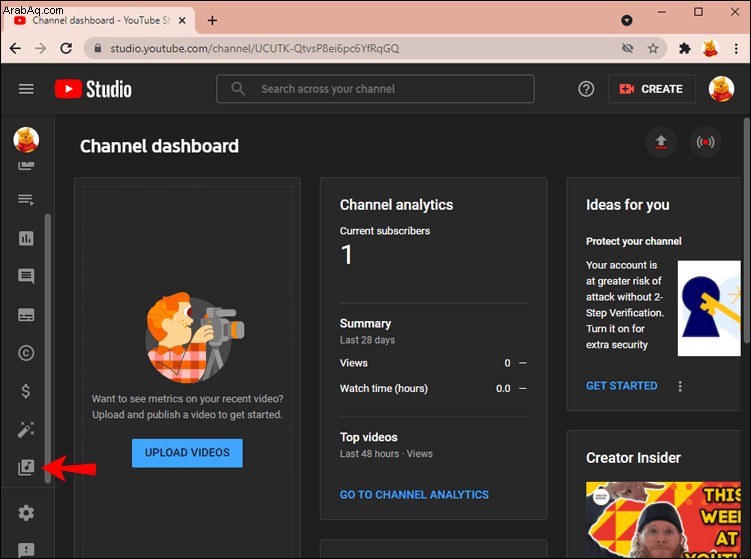751x559 pixels.
Task: Click the UPLOAD VIDEOS button
Action: coord(187,453)
